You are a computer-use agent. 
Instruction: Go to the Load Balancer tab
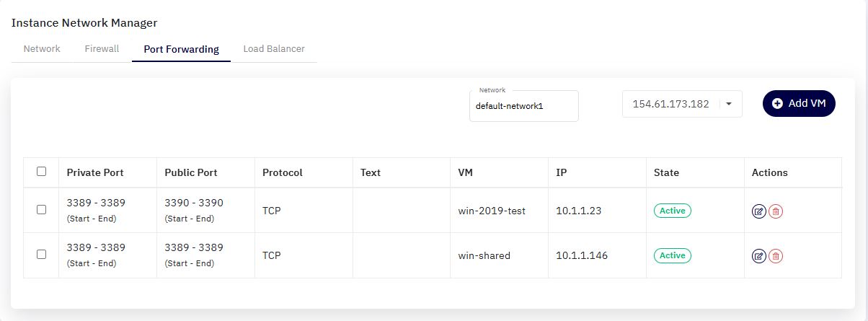click(274, 49)
